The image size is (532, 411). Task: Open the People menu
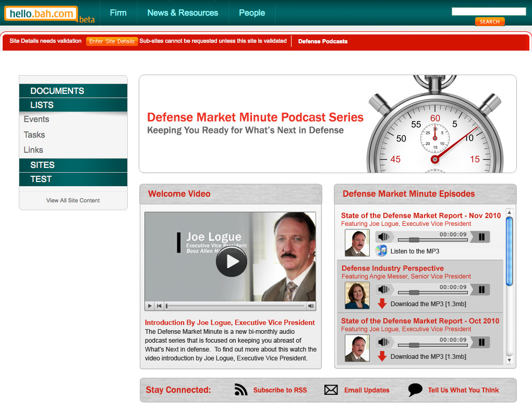tap(252, 13)
